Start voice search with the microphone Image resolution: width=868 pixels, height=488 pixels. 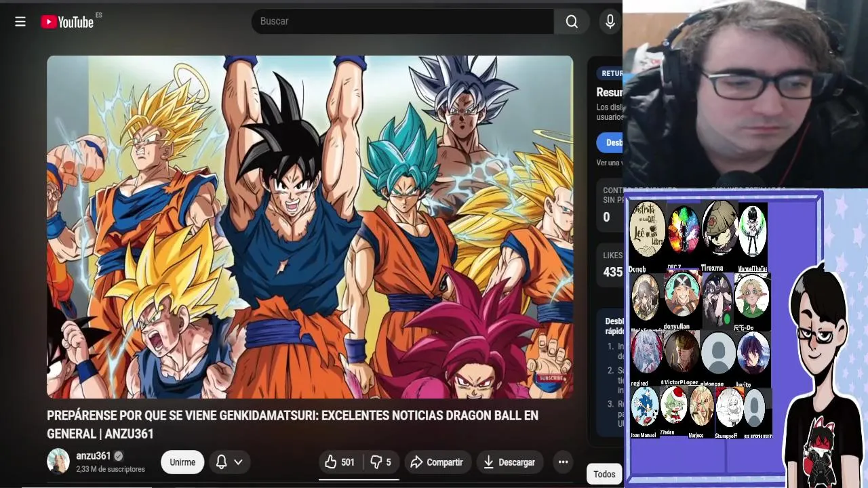coord(610,22)
